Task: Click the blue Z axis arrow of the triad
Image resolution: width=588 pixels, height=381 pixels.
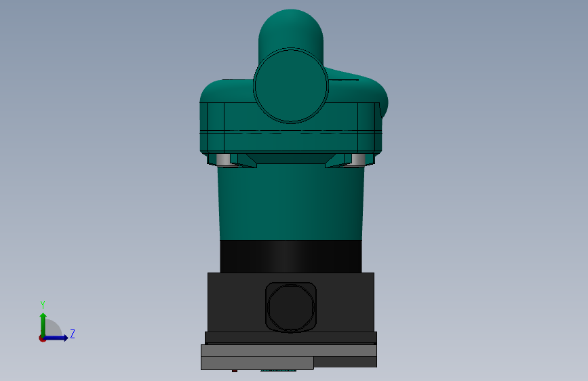Action: click(56, 338)
